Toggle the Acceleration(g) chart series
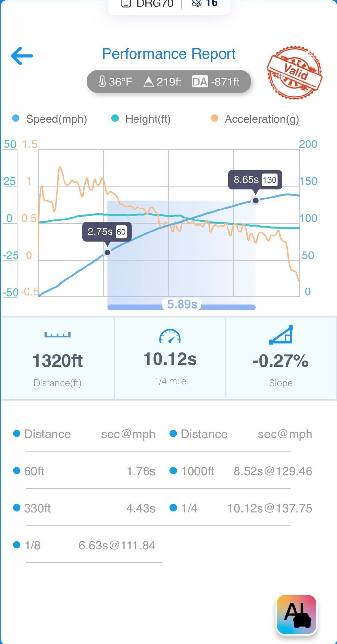This screenshot has height=644, width=337. pos(255,119)
